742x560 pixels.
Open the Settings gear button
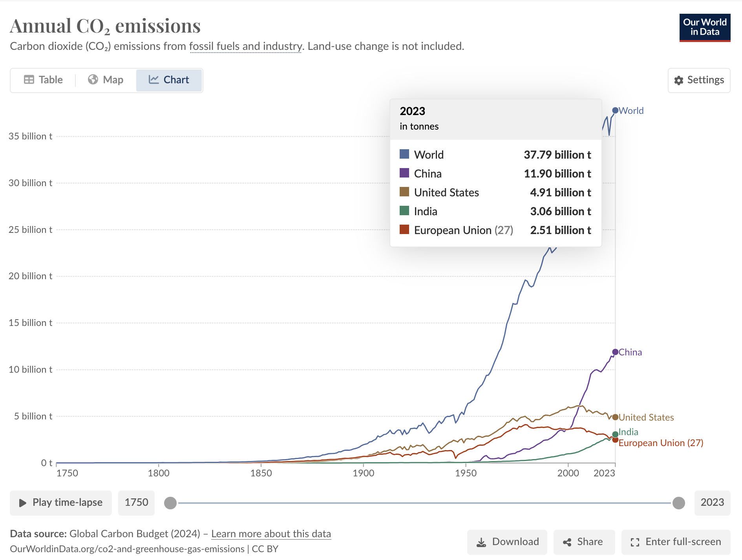(x=699, y=80)
